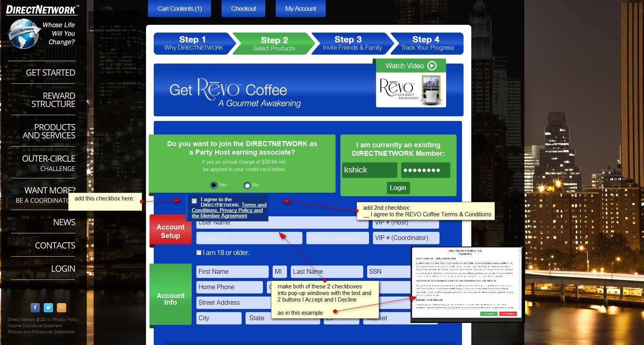Click the member username field showing kshick

pyautogui.click(x=370, y=170)
